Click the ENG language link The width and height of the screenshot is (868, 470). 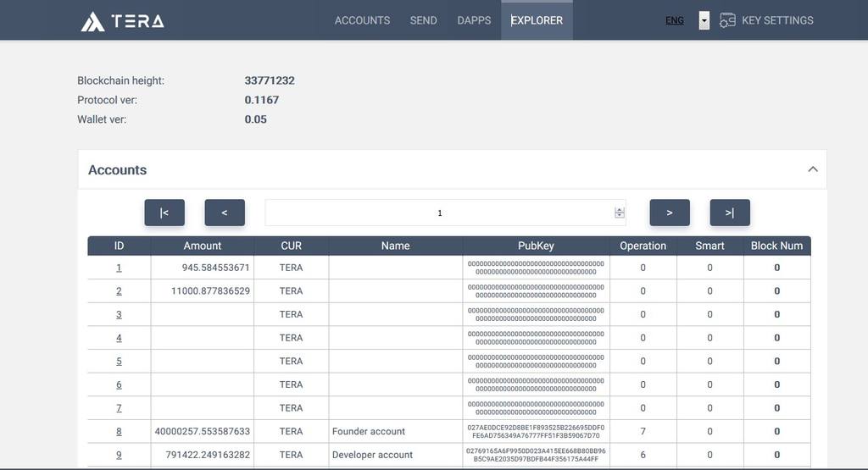tap(674, 20)
